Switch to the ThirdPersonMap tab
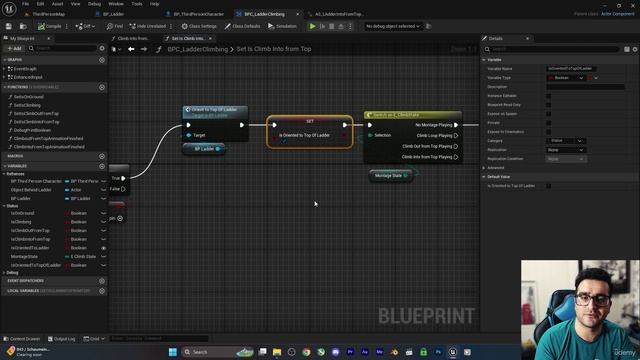Image resolution: width=640 pixels, height=360 pixels. click(x=48, y=14)
